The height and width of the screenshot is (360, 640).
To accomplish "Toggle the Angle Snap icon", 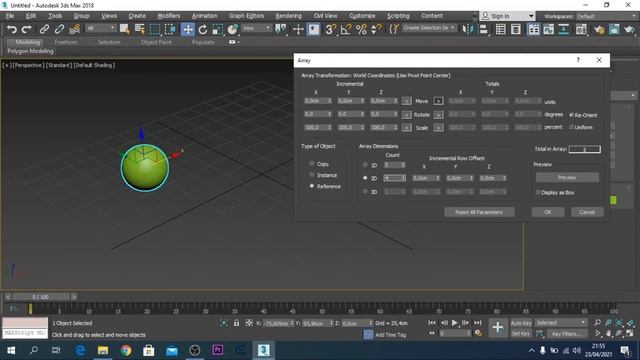I will pyautogui.click(x=346, y=29).
